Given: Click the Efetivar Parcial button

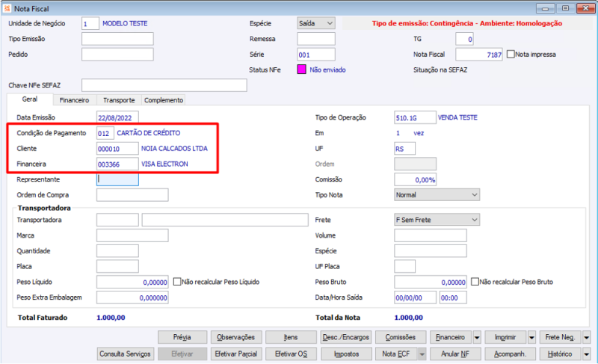Looking at the screenshot, I should tap(236, 354).
